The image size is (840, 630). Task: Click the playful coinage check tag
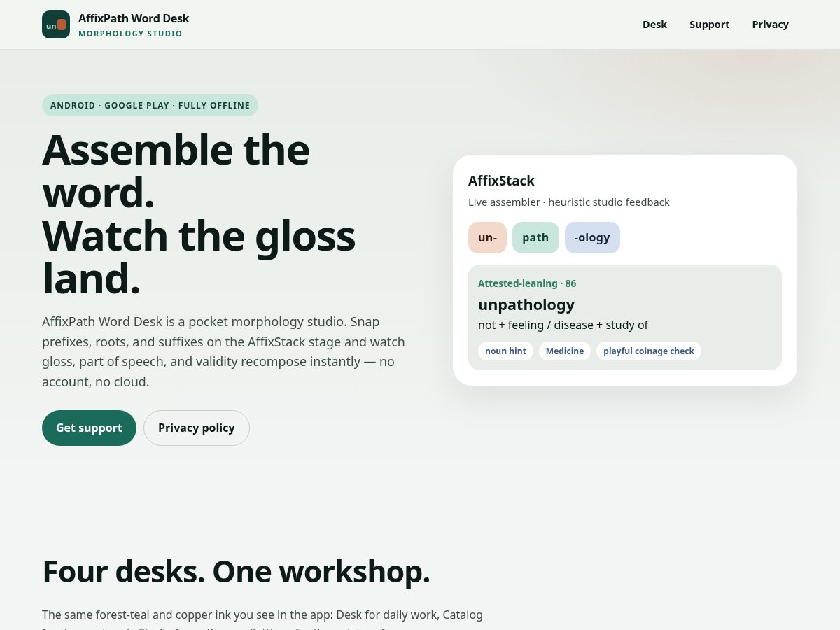649,351
